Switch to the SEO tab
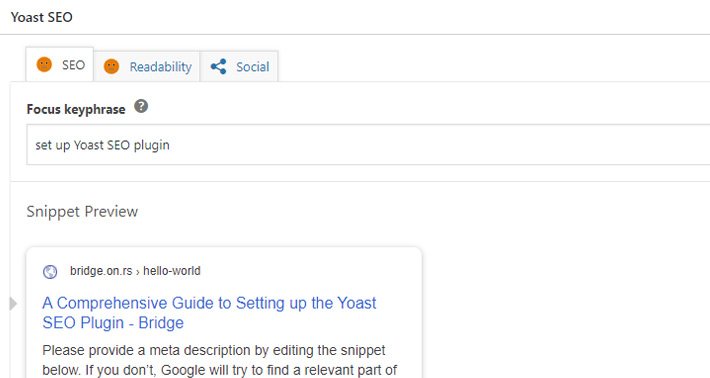 point(59,65)
